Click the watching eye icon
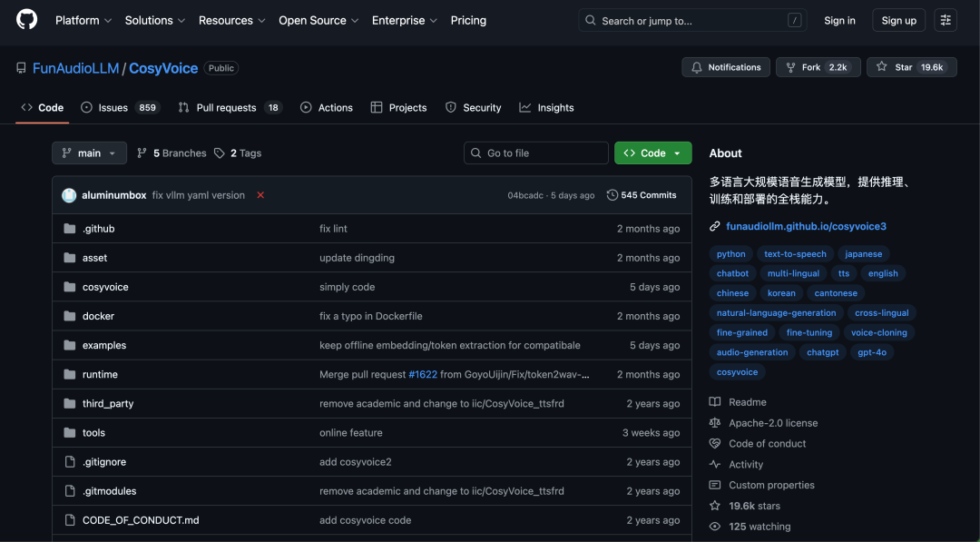Image resolution: width=980 pixels, height=542 pixels. [x=714, y=527]
